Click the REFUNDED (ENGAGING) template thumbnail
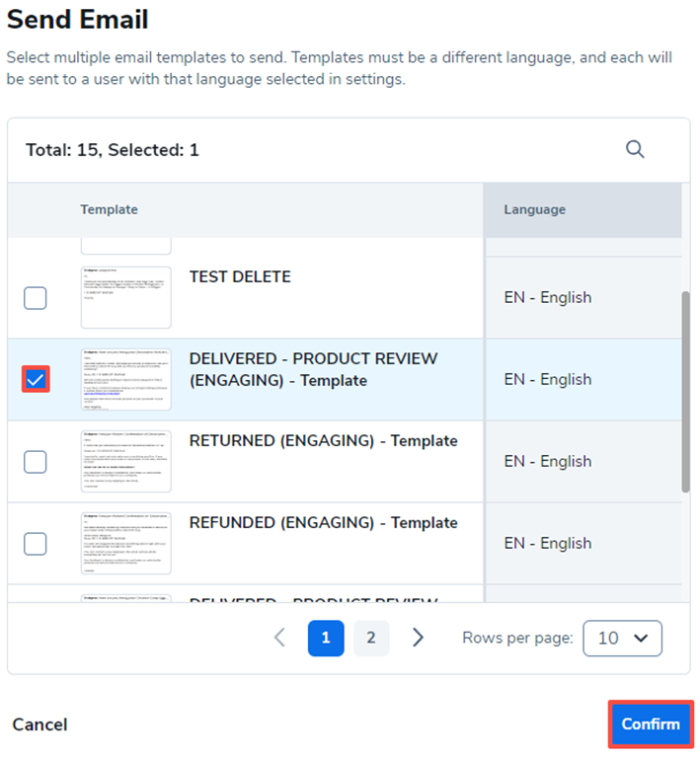Image resolution: width=700 pixels, height=759 pixels. [125, 543]
